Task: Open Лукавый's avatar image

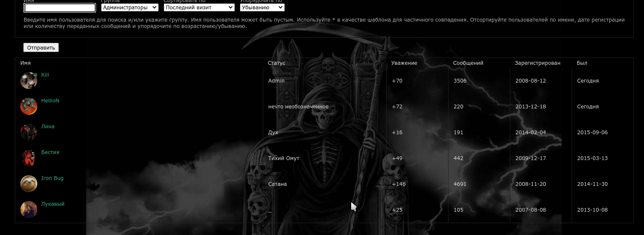Action: point(29,210)
